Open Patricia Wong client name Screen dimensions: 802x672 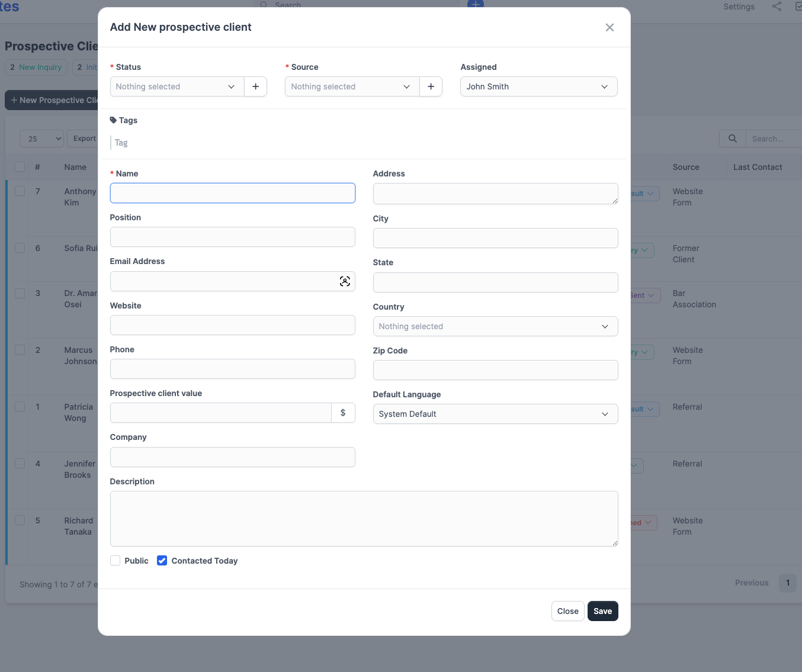79,413
